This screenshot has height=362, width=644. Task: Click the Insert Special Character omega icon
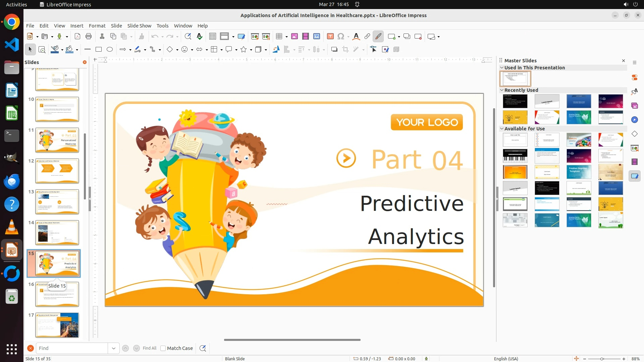coord(341,37)
